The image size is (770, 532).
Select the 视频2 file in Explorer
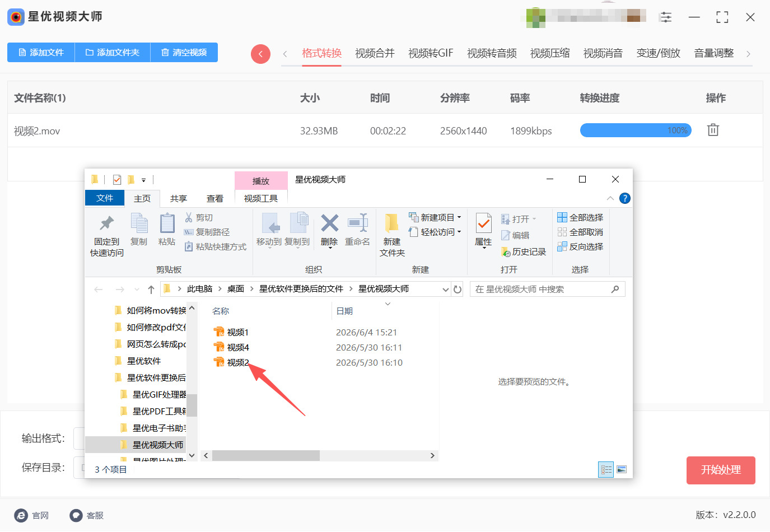pyautogui.click(x=231, y=362)
